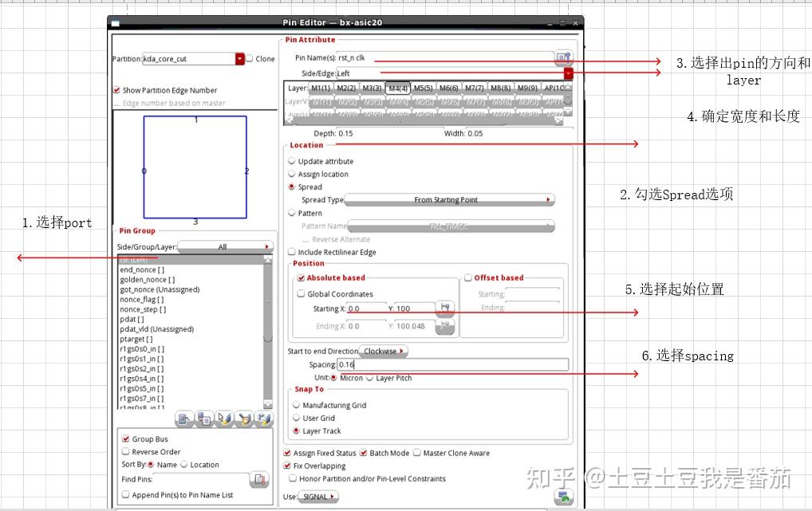Select the M5(5) layer tab

[x=423, y=88]
